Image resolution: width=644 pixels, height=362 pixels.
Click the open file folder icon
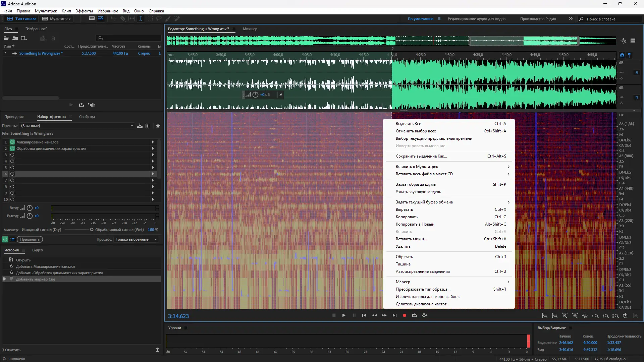click(x=6, y=38)
